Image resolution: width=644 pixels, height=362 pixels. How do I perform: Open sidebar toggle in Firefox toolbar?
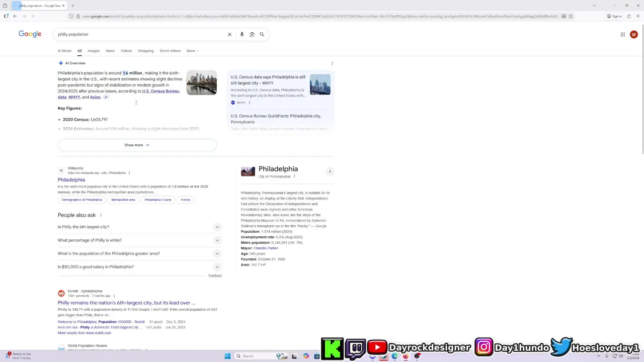pos(6,16)
